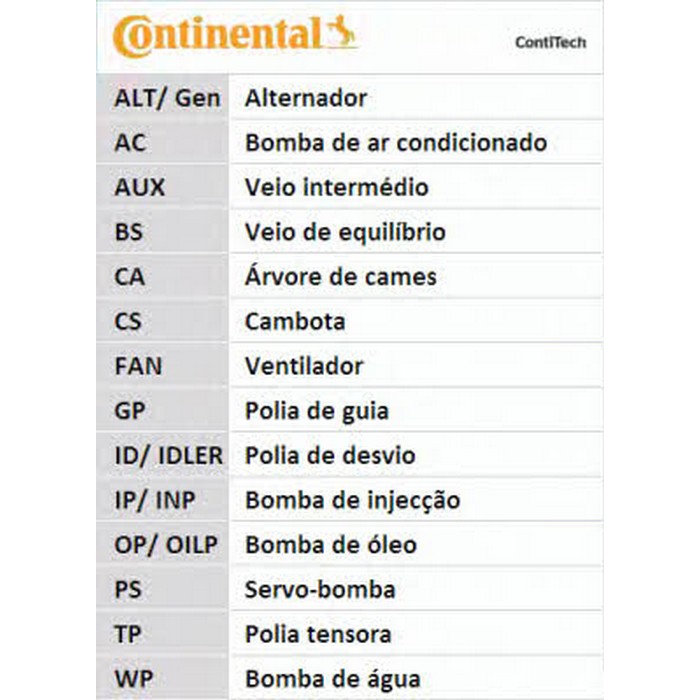Select the OP/ OILP abbreviation cell
Image resolution: width=700 pixels, height=700 pixels.
pyautogui.click(x=166, y=545)
